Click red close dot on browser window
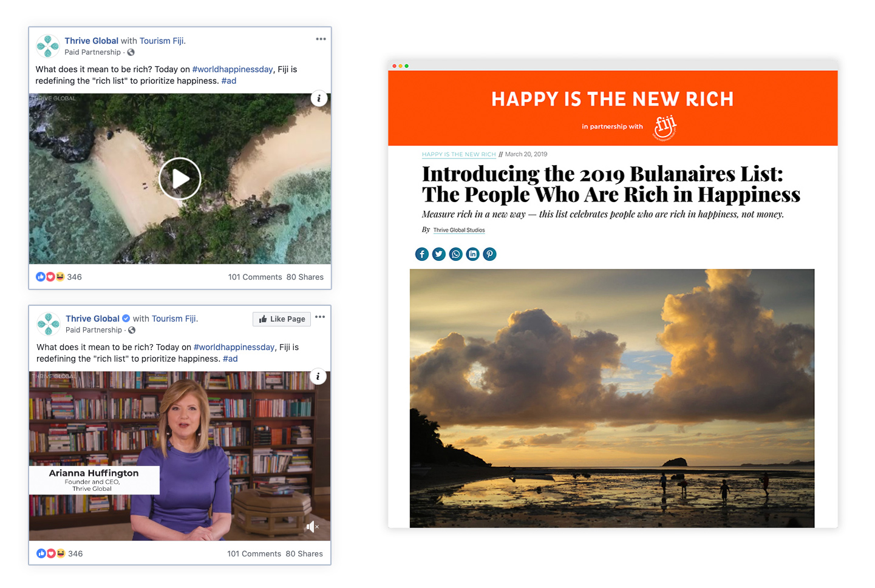This screenshot has width=875, height=588. point(394,66)
